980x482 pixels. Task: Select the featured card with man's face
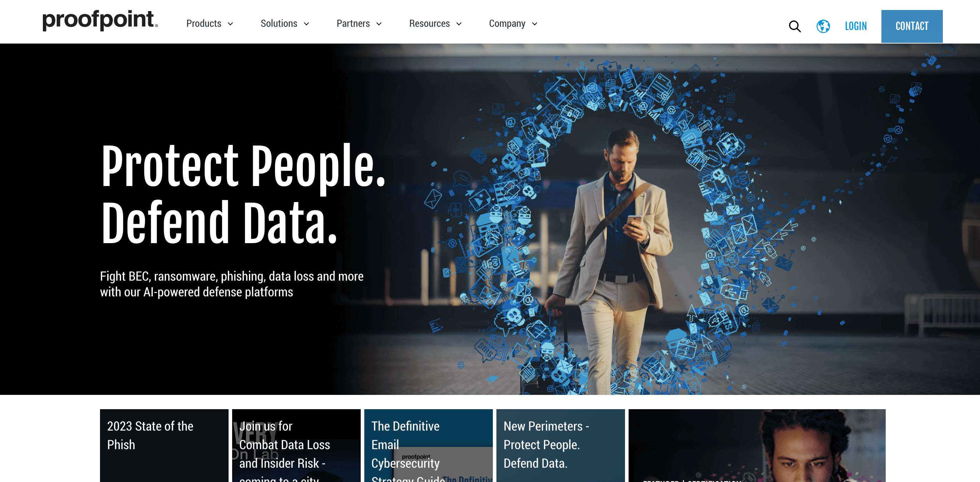(x=757, y=446)
